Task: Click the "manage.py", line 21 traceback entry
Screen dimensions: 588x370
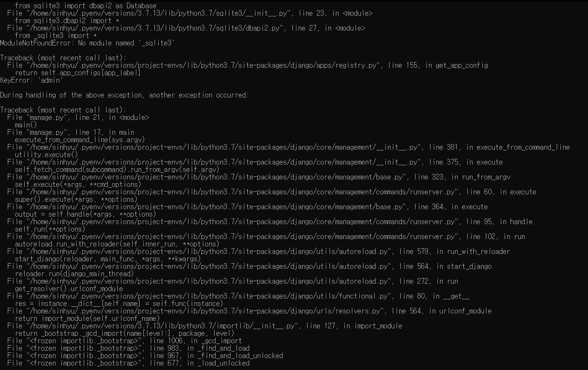Action: click(x=78, y=118)
